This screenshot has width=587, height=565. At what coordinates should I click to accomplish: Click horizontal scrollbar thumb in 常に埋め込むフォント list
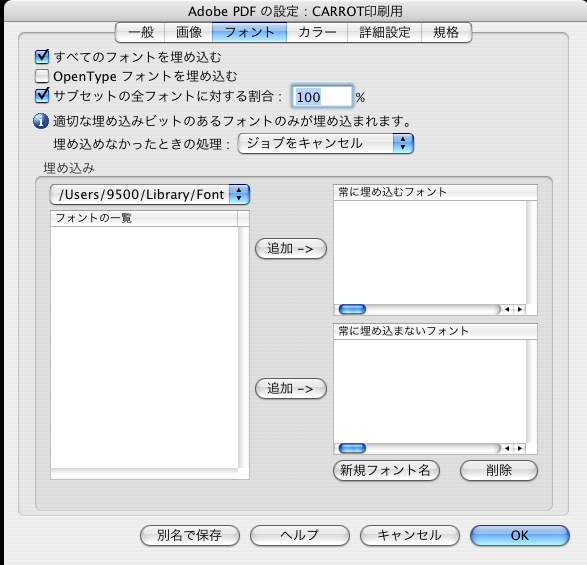[352, 309]
